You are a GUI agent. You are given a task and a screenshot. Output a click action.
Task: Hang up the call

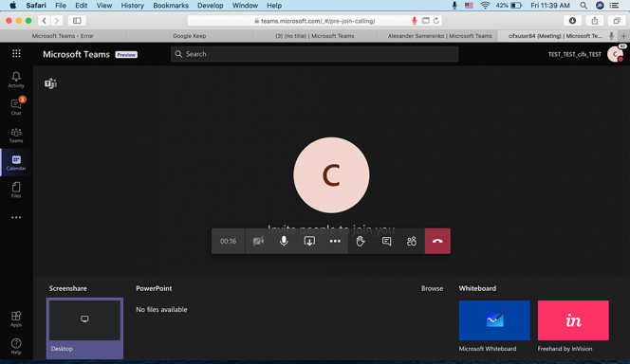(x=437, y=241)
